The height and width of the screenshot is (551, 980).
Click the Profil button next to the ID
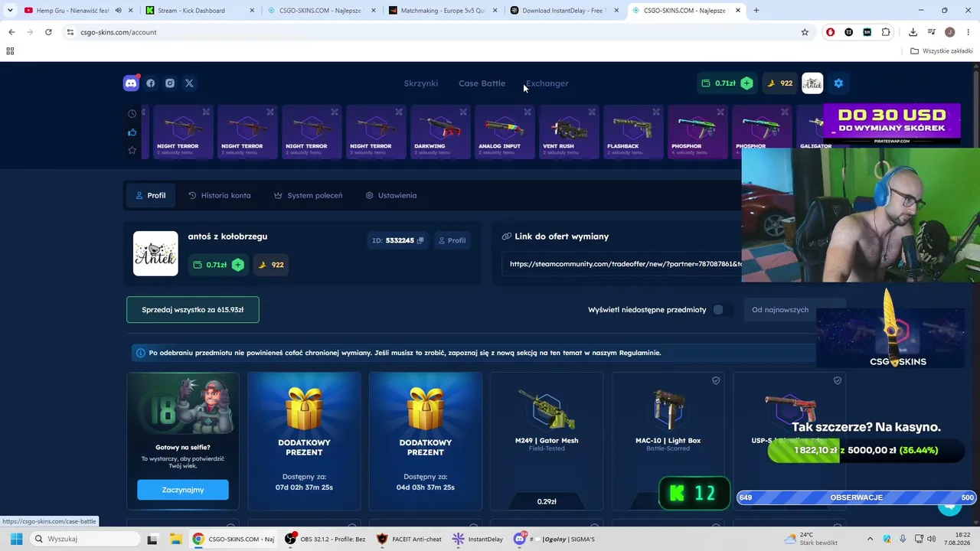coord(452,240)
